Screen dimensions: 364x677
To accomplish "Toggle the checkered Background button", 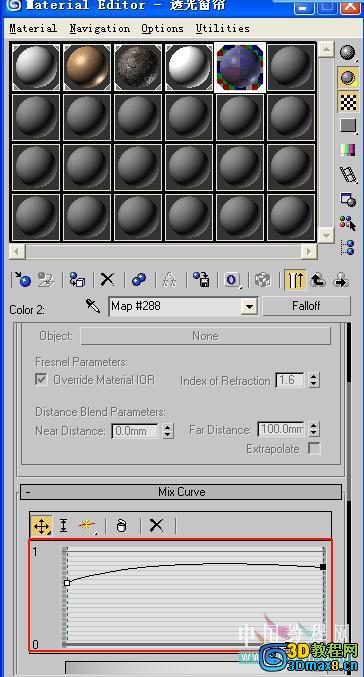I will point(348,102).
